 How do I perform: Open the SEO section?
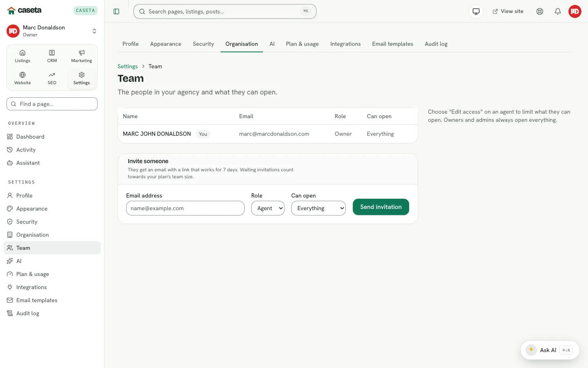tap(52, 79)
